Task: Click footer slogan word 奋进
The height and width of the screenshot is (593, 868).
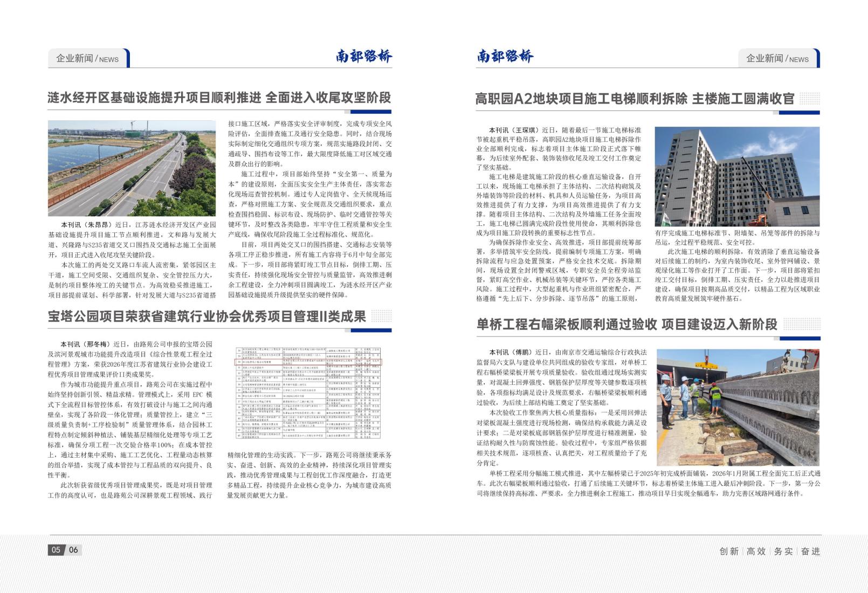Action: tap(810, 551)
